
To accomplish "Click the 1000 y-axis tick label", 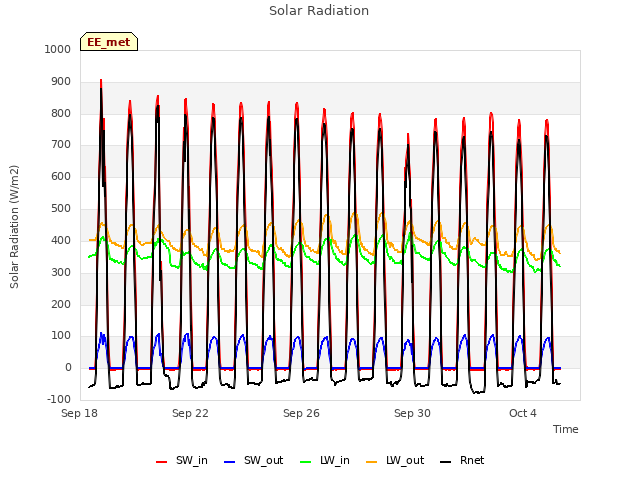I will point(58,49).
